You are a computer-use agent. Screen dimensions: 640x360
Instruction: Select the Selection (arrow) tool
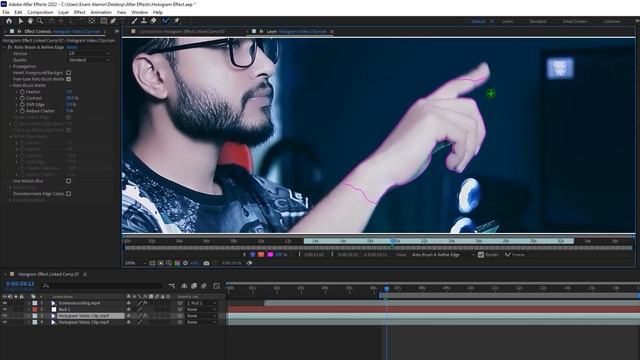[x=20, y=21]
